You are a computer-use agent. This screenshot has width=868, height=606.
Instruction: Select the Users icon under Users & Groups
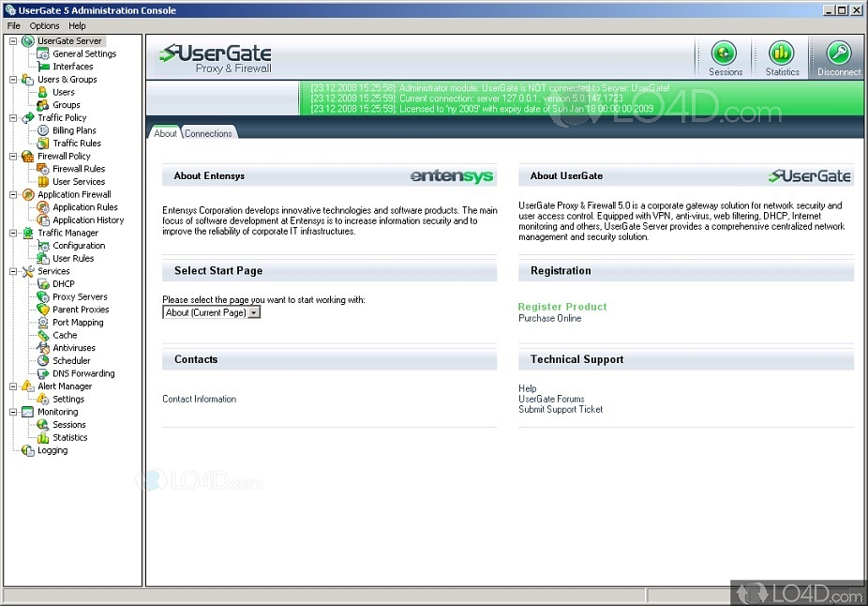tap(43, 92)
